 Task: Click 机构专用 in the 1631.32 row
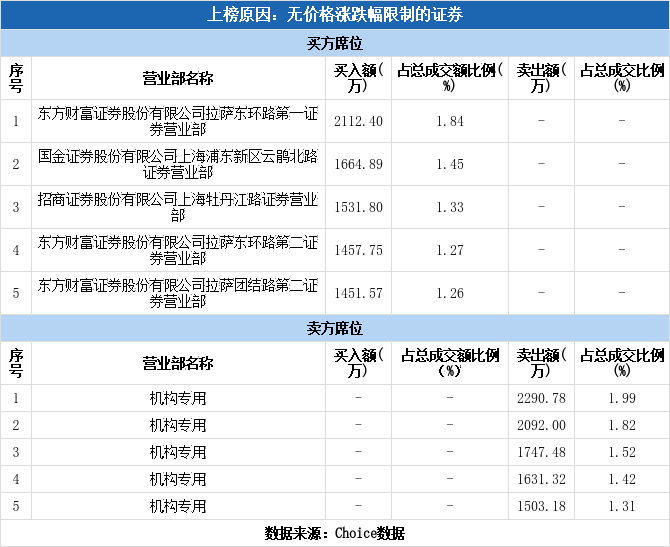pyautogui.click(x=178, y=479)
